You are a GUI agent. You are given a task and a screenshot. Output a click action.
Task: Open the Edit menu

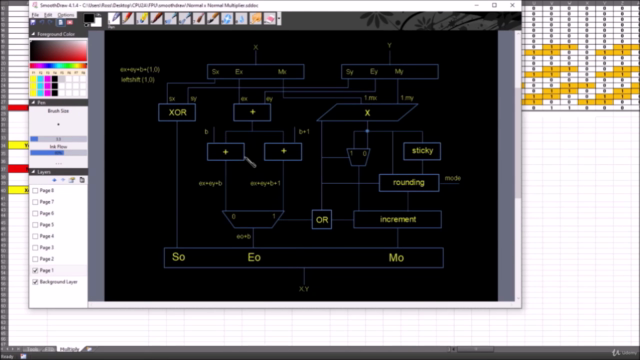pyautogui.click(x=48, y=15)
